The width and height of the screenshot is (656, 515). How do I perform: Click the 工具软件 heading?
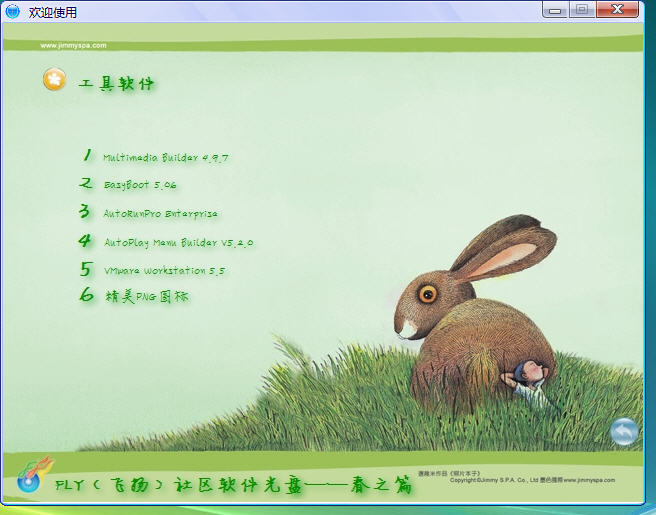pos(116,84)
